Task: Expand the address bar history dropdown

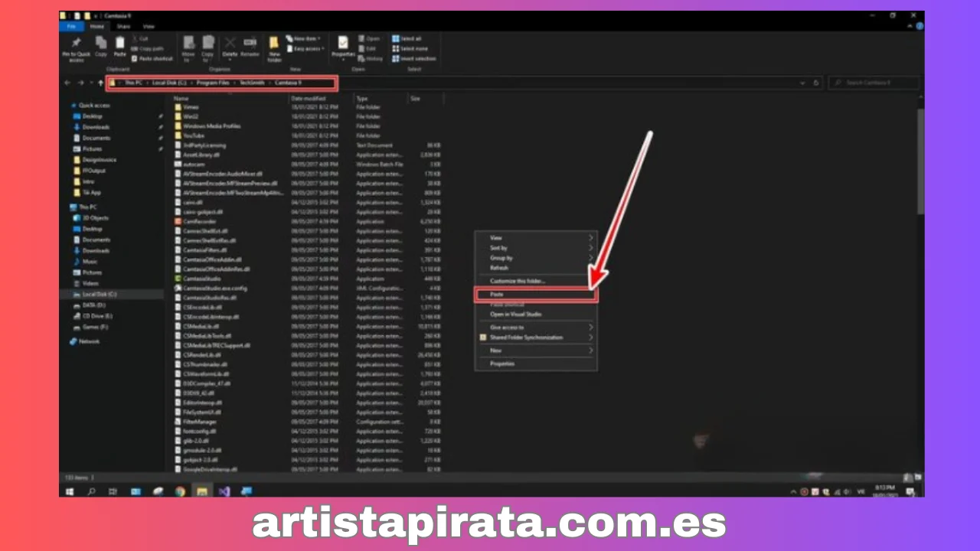Action: [802, 83]
